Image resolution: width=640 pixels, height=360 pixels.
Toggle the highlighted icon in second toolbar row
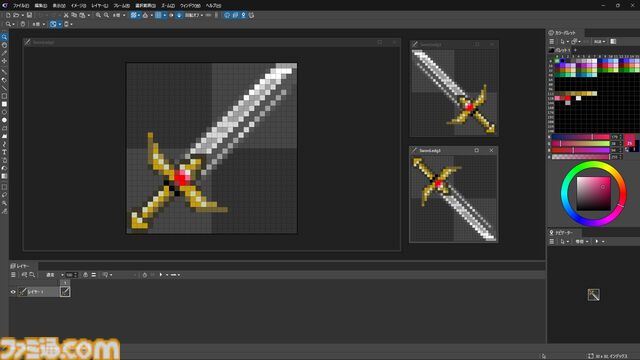[53, 24]
